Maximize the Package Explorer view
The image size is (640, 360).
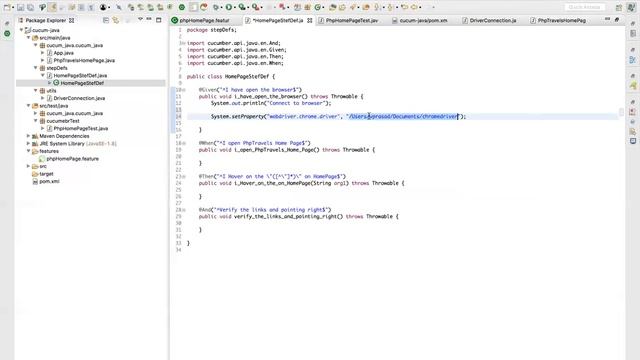point(159,20)
